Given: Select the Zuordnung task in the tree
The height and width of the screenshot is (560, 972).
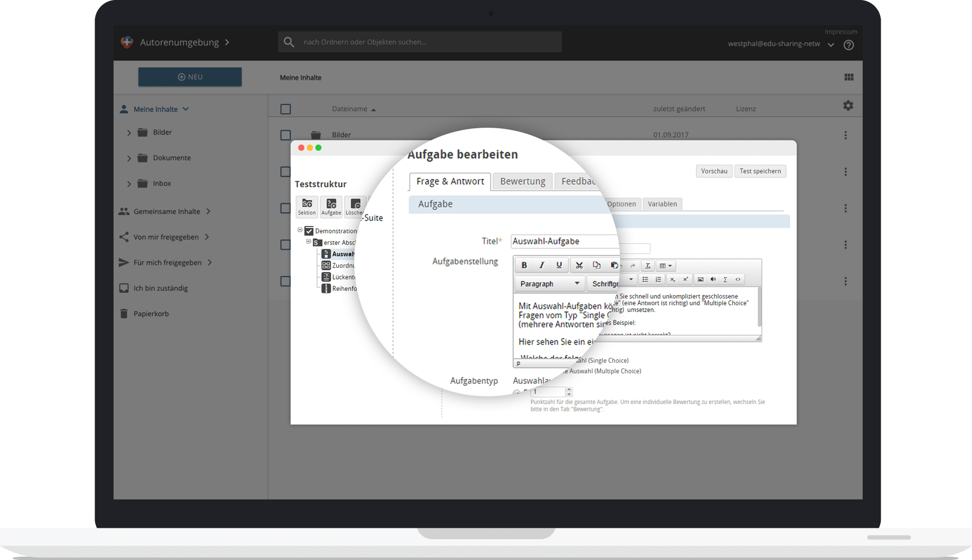Looking at the screenshot, I should click(x=338, y=265).
